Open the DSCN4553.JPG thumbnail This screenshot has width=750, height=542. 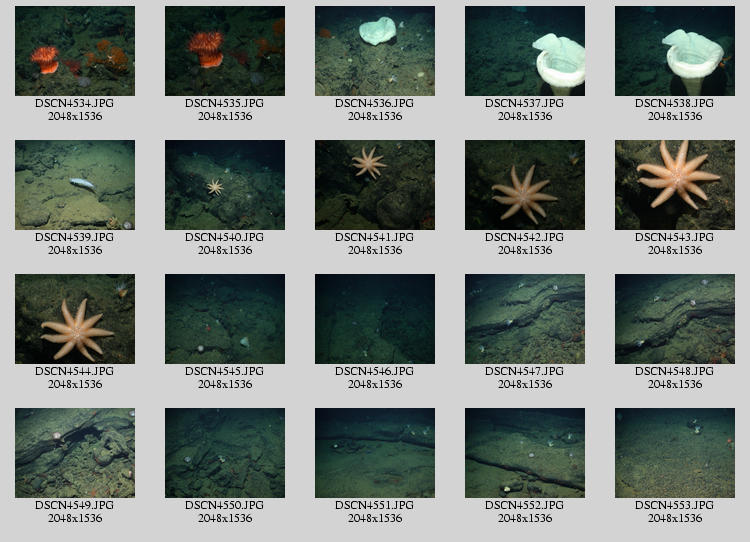[x=675, y=453]
